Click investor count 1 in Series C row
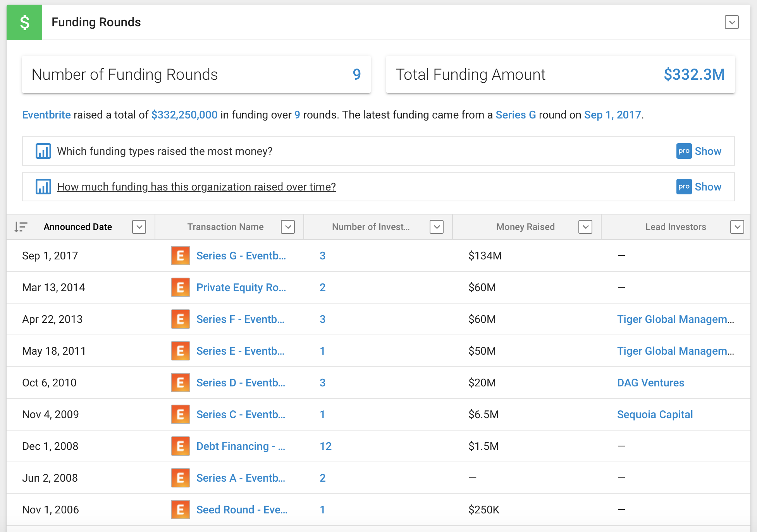Image resolution: width=757 pixels, height=532 pixels. pyautogui.click(x=322, y=414)
